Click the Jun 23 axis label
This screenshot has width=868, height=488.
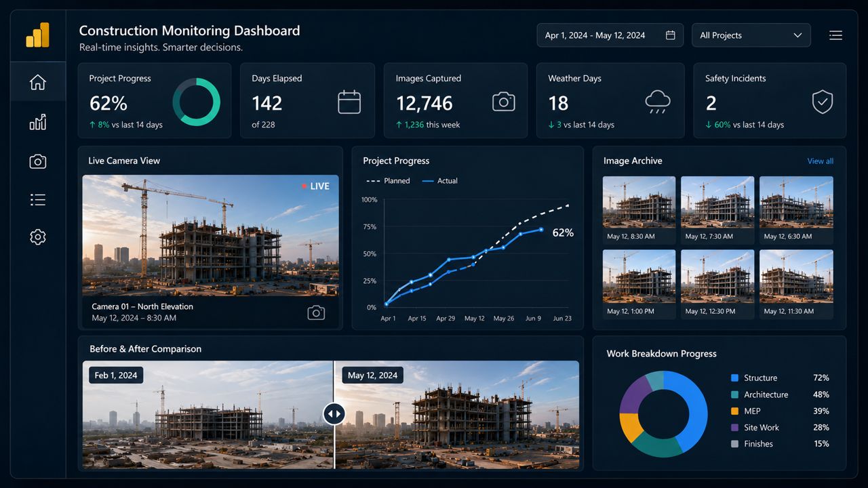coord(562,319)
